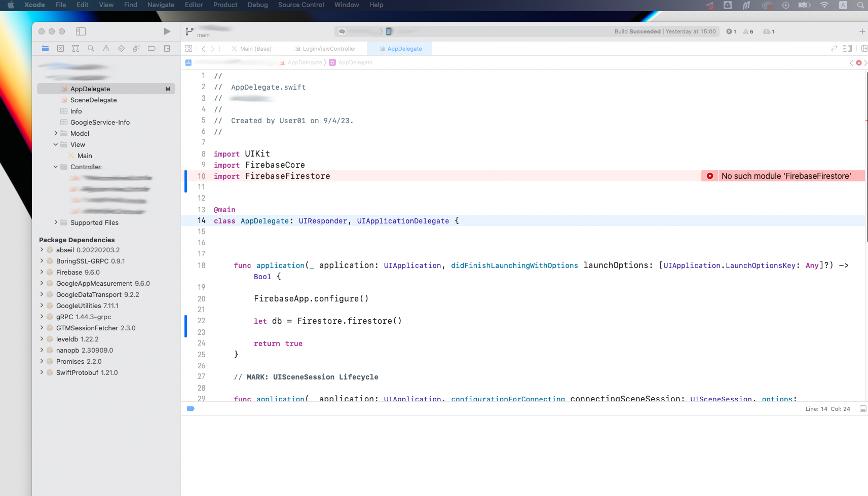Click the red error icon on line 10
This screenshot has width=868, height=496.
[x=709, y=176]
